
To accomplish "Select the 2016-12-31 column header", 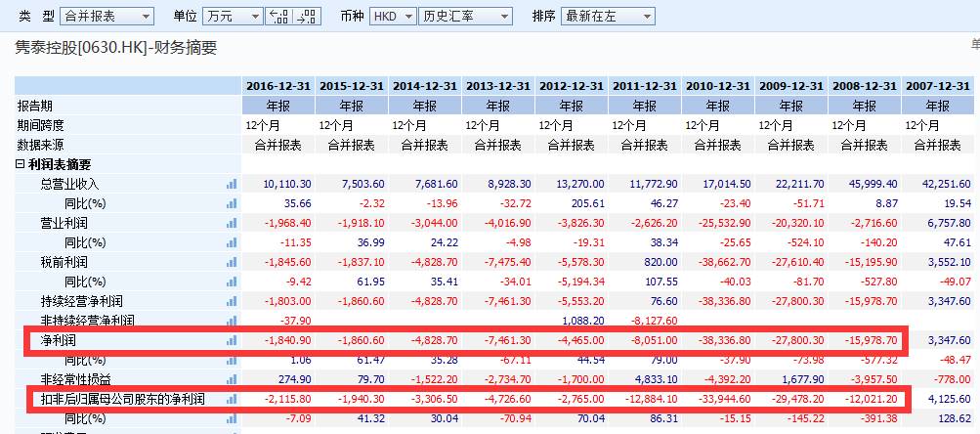I will pyautogui.click(x=278, y=86).
